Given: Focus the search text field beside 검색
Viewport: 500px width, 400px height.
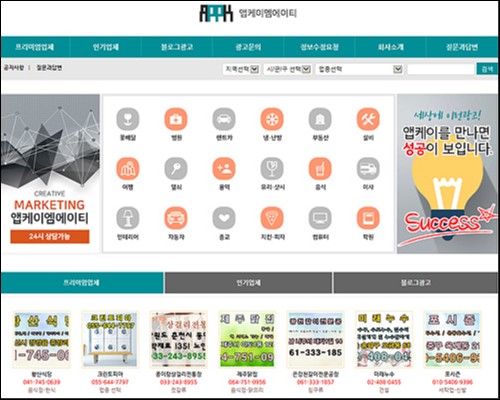Looking at the screenshot, I should 441,69.
